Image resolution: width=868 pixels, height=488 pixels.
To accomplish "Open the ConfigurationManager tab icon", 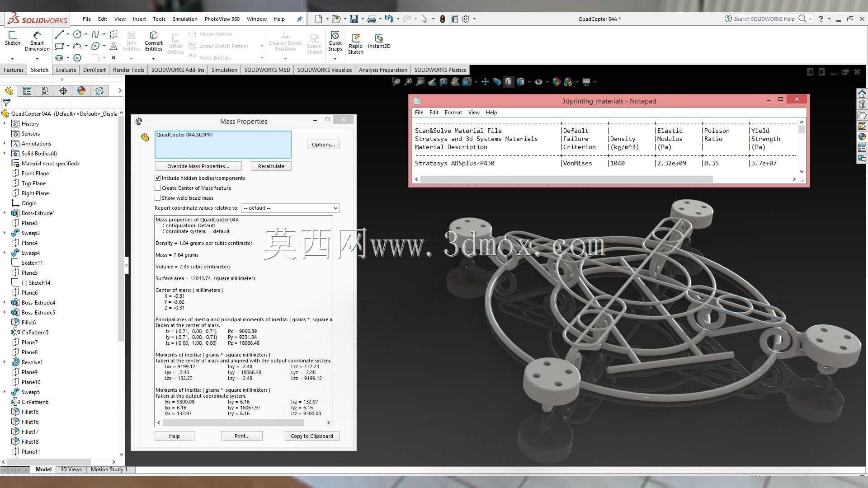I will tap(45, 91).
